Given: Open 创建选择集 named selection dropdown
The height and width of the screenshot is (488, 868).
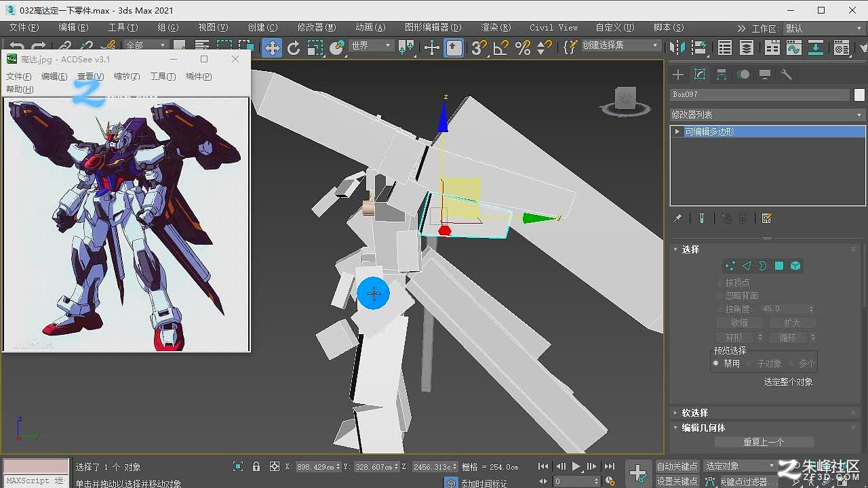Looking at the screenshot, I should tap(621, 45).
